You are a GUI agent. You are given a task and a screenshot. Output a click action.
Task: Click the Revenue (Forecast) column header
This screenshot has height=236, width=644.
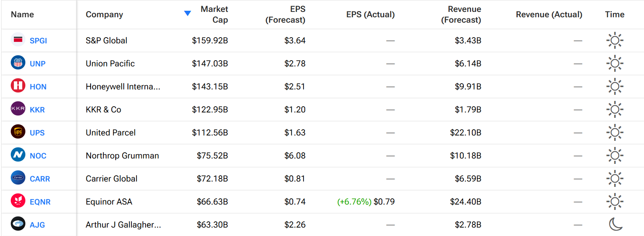(x=461, y=15)
